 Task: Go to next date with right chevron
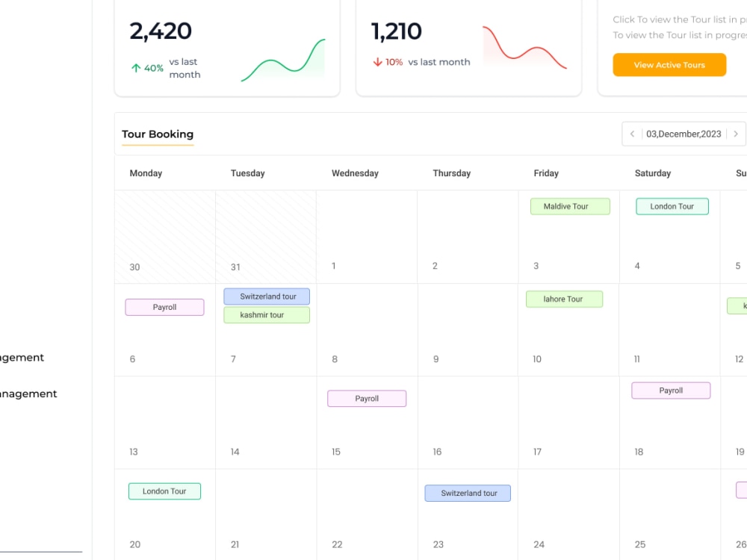736,134
